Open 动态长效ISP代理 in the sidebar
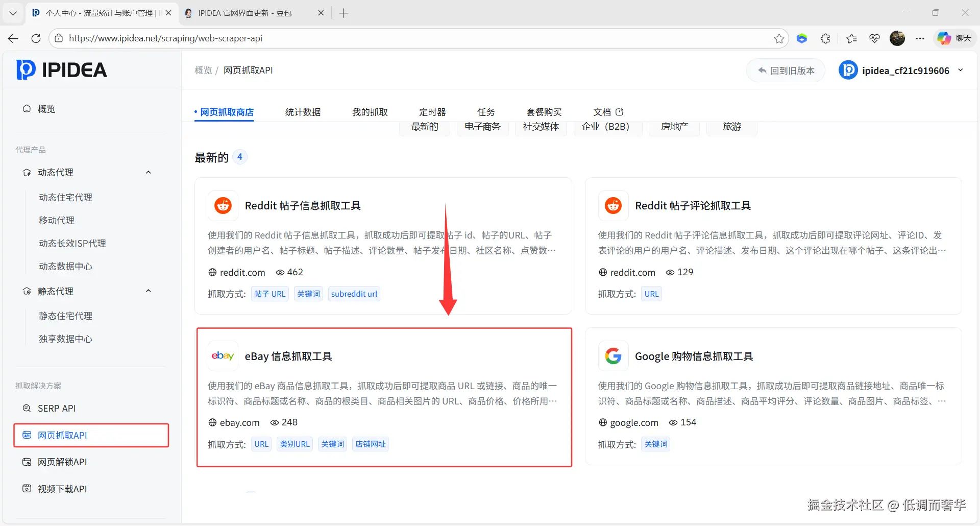Screen dimensions: 980x526 click(x=72, y=243)
